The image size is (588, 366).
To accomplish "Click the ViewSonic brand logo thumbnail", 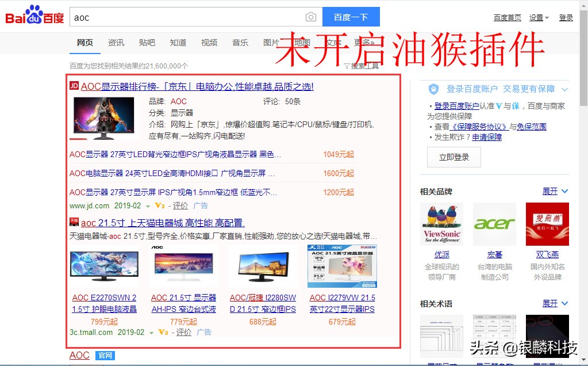I will click(442, 224).
